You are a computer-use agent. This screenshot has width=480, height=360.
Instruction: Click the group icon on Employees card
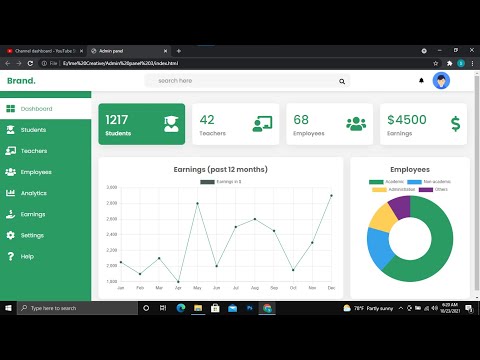356,124
